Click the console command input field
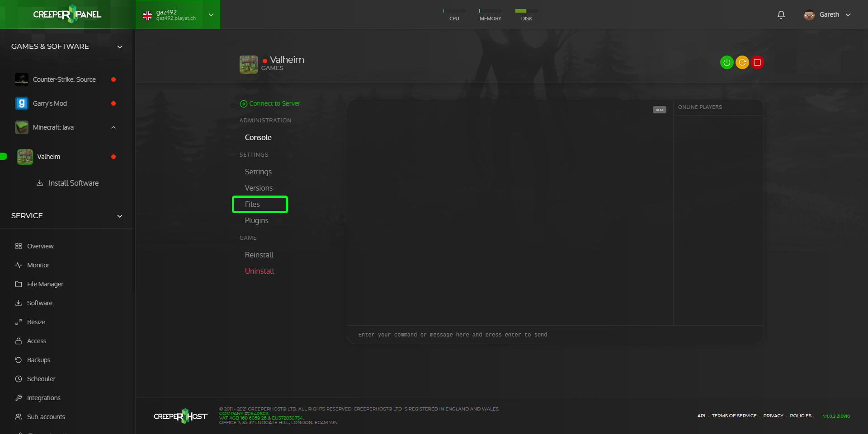The height and width of the screenshot is (434, 868). (555, 335)
